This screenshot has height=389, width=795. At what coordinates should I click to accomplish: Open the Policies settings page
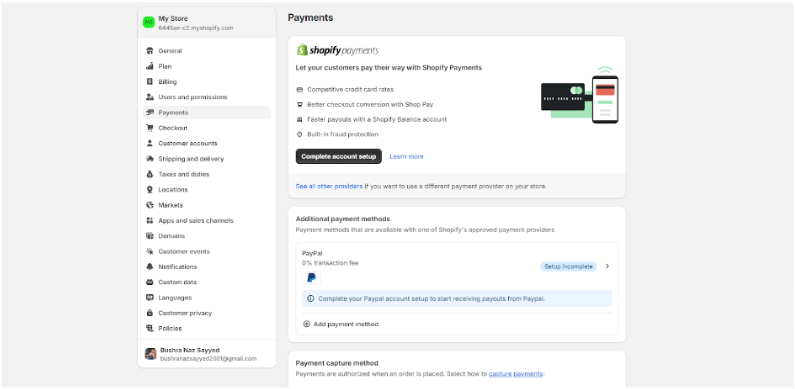[x=207, y=328]
